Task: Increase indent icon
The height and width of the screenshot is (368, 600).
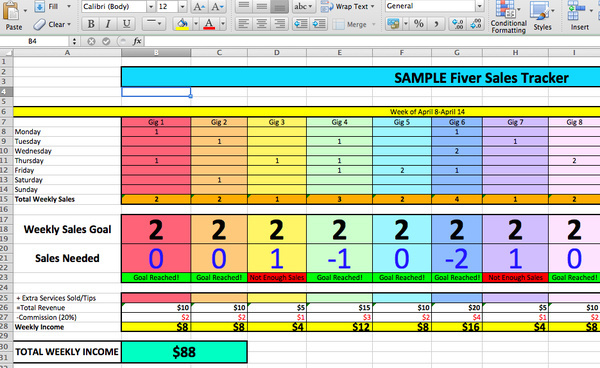Action: (319, 24)
